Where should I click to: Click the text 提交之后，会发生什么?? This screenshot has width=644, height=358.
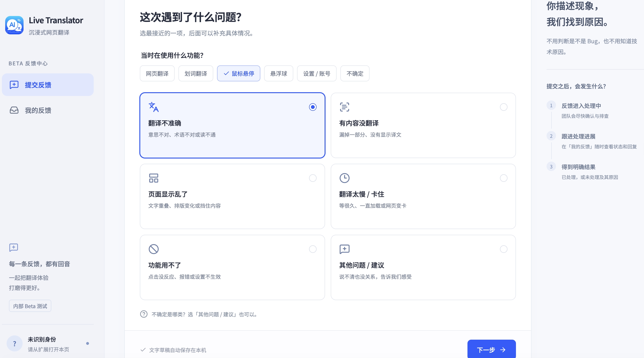pos(576,86)
